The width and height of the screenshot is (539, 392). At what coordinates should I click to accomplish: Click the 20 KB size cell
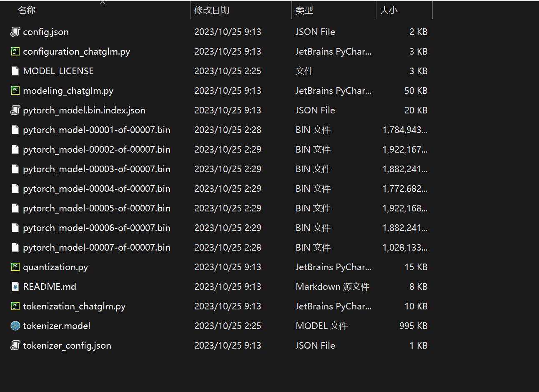coord(416,110)
